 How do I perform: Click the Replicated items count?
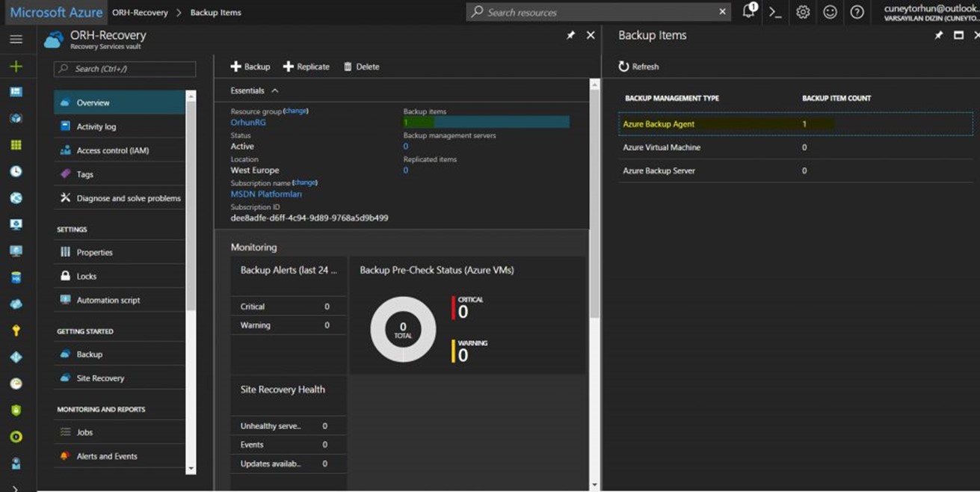pos(406,170)
